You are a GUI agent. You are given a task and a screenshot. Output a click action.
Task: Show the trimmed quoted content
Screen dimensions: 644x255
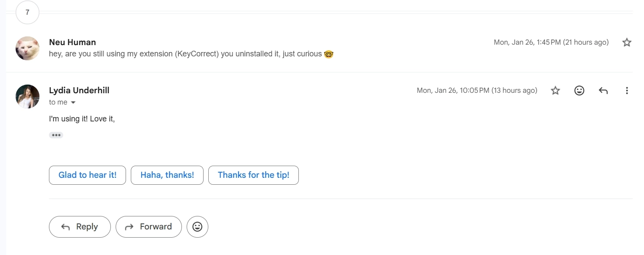click(x=56, y=135)
